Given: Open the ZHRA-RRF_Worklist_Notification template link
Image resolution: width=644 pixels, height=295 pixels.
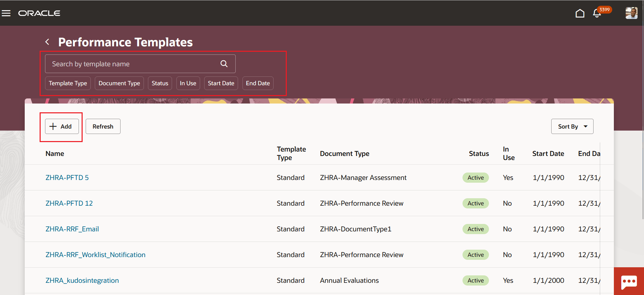Looking at the screenshot, I should (x=95, y=255).
